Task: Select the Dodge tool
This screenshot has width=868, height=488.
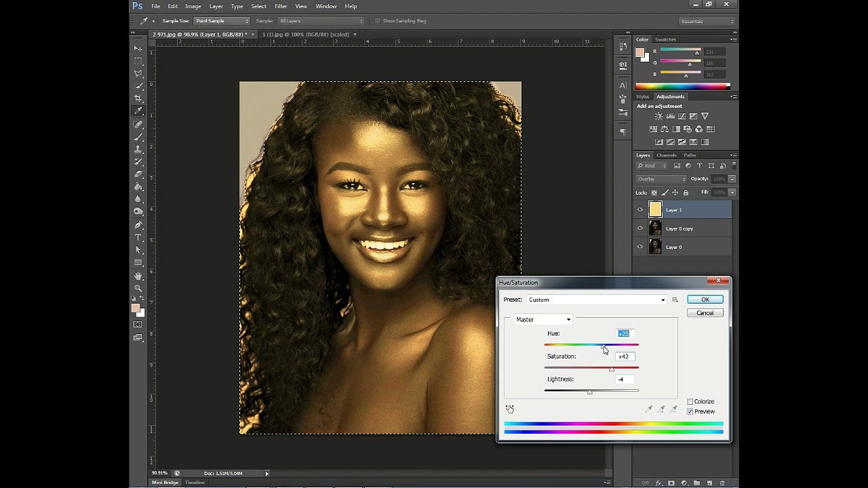Action: point(138,211)
